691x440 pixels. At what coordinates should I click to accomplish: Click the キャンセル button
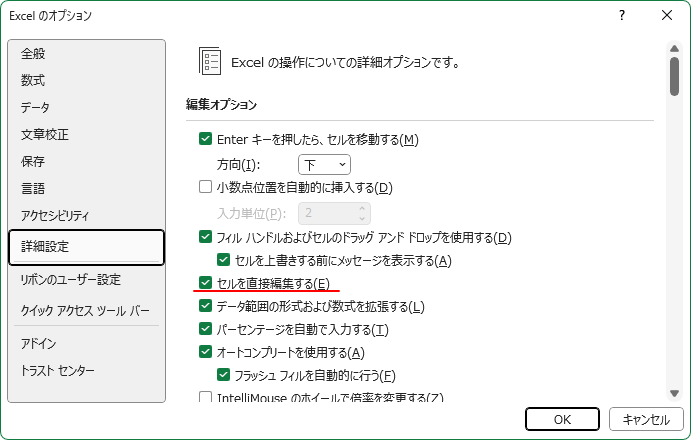click(x=646, y=419)
